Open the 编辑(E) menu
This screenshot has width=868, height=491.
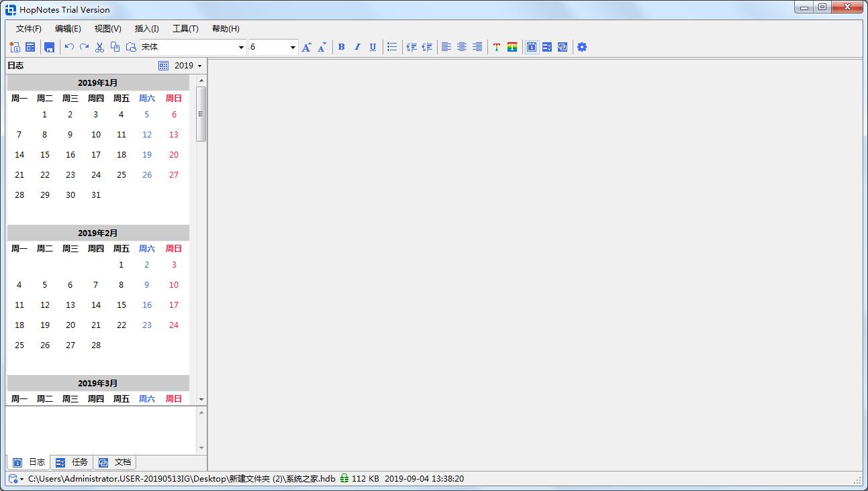(68, 29)
